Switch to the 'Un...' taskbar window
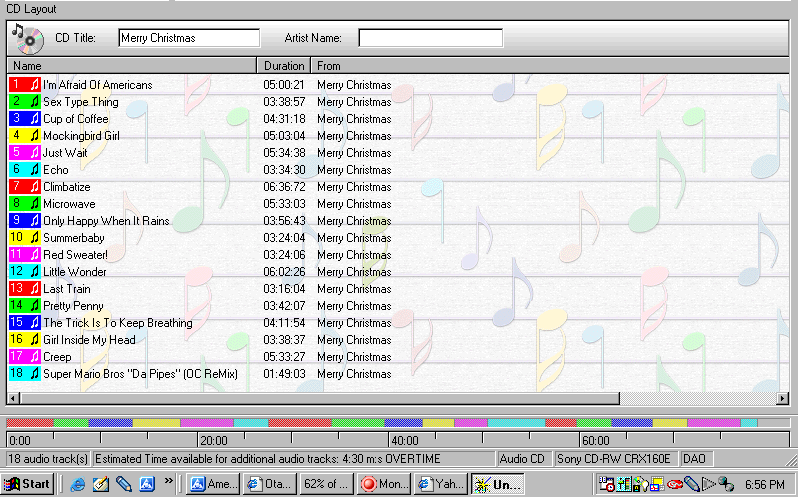 coord(497,484)
